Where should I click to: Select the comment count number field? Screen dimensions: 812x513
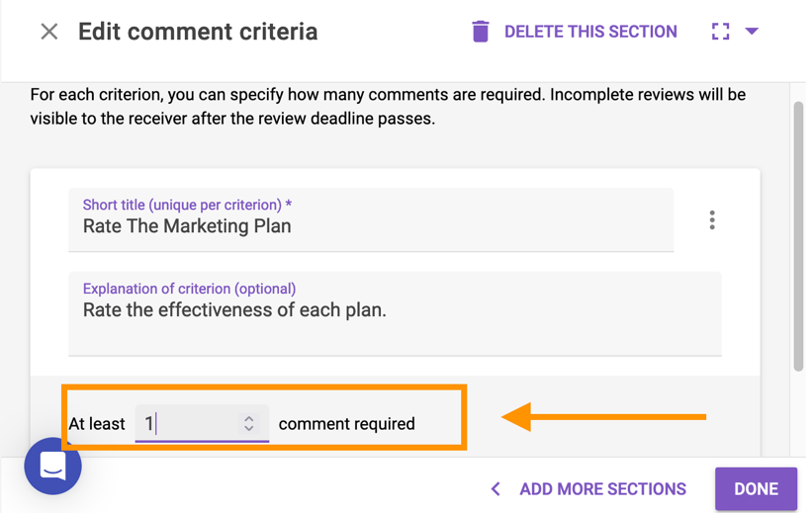click(x=188, y=424)
